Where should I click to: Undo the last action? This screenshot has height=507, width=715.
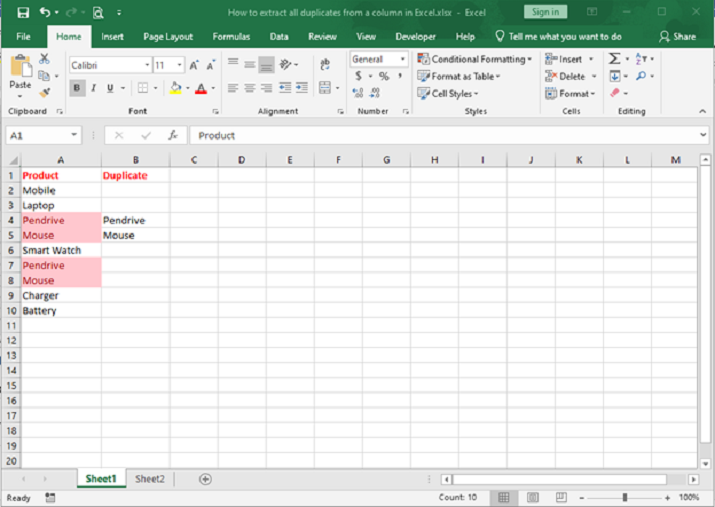tap(45, 12)
